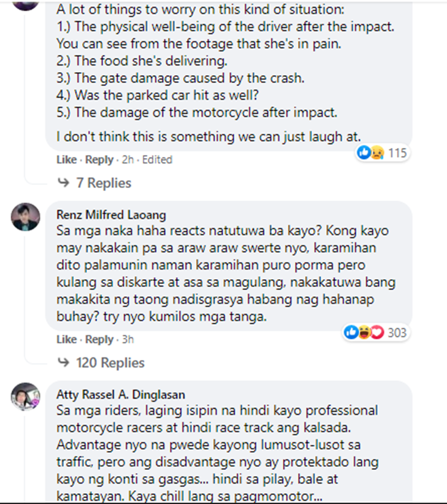Expand the 7 Replies thread
The image size is (447, 504).
[103, 183]
